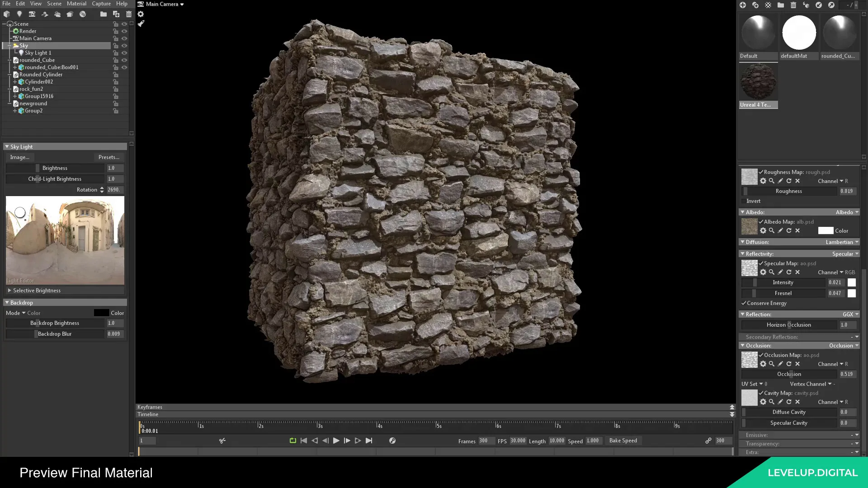Open the View menu
The image size is (868, 488).
(36, 4)
